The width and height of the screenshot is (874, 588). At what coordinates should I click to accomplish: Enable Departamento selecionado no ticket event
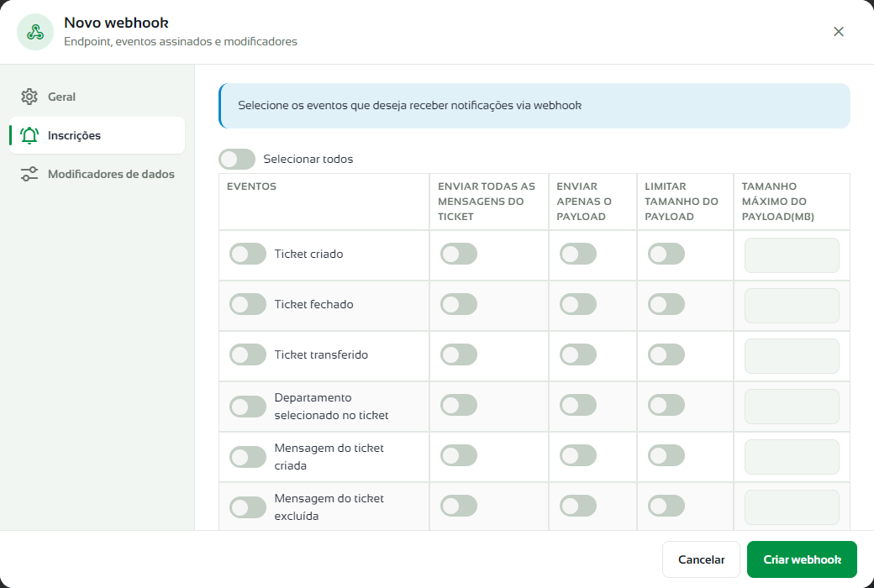[x=248, y=407]
